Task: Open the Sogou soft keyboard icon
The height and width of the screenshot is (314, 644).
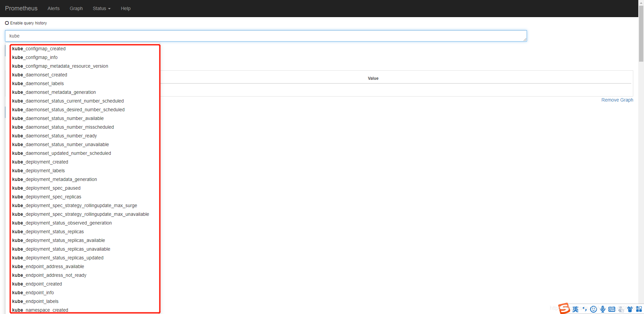Action: (612, 309)
